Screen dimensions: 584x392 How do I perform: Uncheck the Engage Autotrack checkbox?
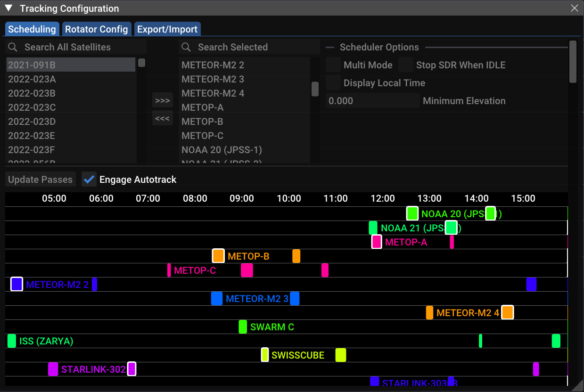(x=89, y=180)
